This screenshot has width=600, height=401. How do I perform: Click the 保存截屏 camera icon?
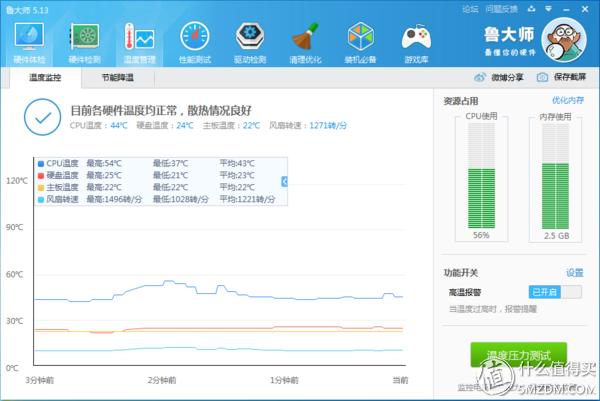542,77
